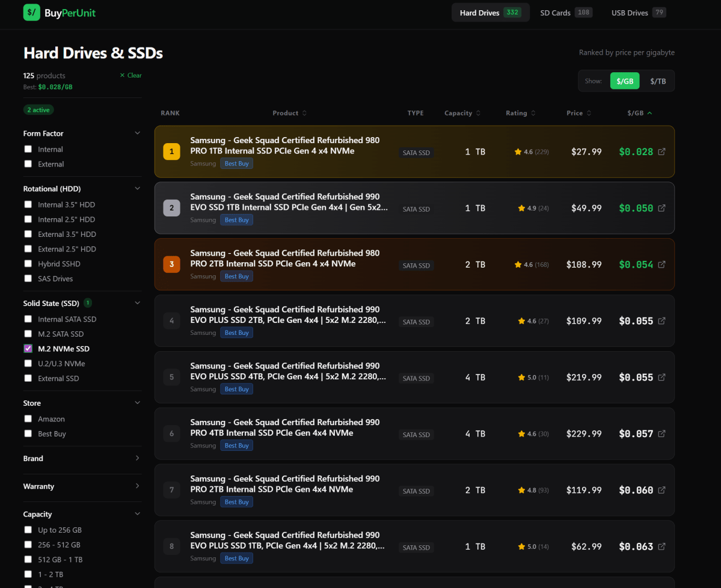This screenshot has height=588, width=721.
Task: Enable the Best Buy store checkbox
Action: pyautogui.click(x=28, y=434)
